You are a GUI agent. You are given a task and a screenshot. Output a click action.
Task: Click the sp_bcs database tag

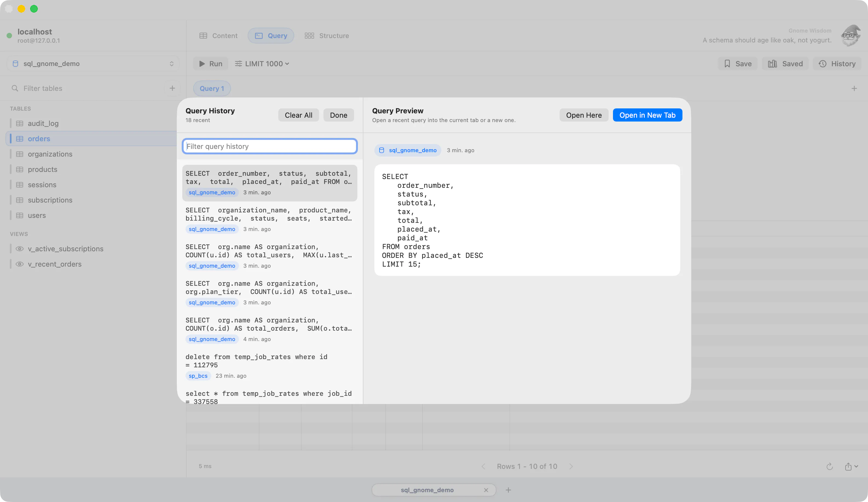coord(198,376)
